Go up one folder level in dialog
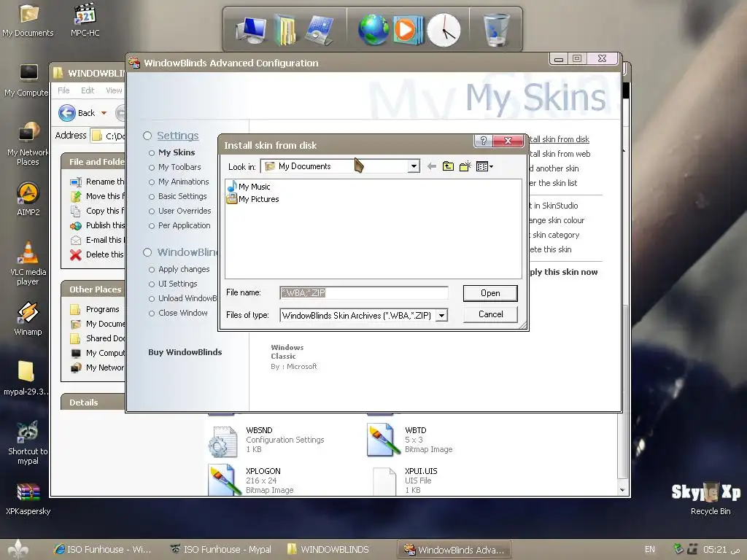 pyautogui.click(x=448, y=166)
